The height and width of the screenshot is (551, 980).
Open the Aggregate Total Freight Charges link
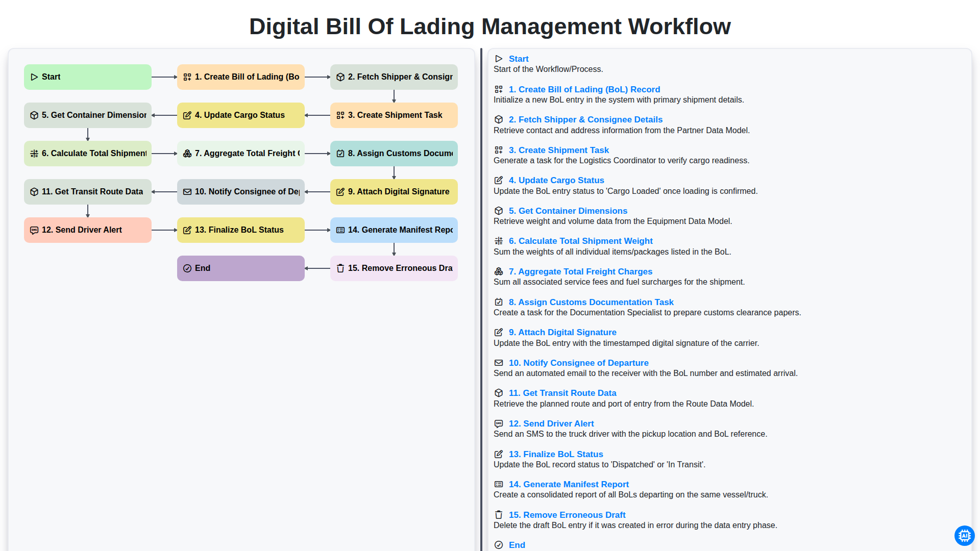tap(580, 271)
